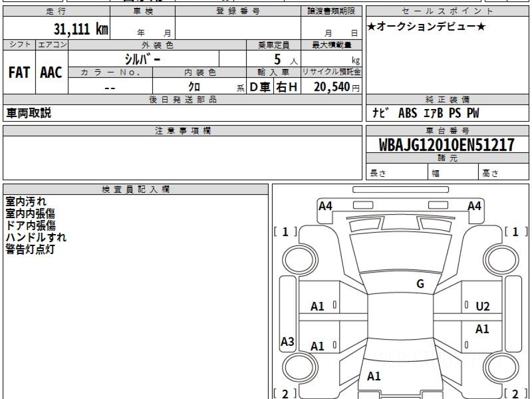Image resolution: width=532 pixels, height=399 pixels.
Task: Click the 幅 dimension field
Action: pos(454,172)
